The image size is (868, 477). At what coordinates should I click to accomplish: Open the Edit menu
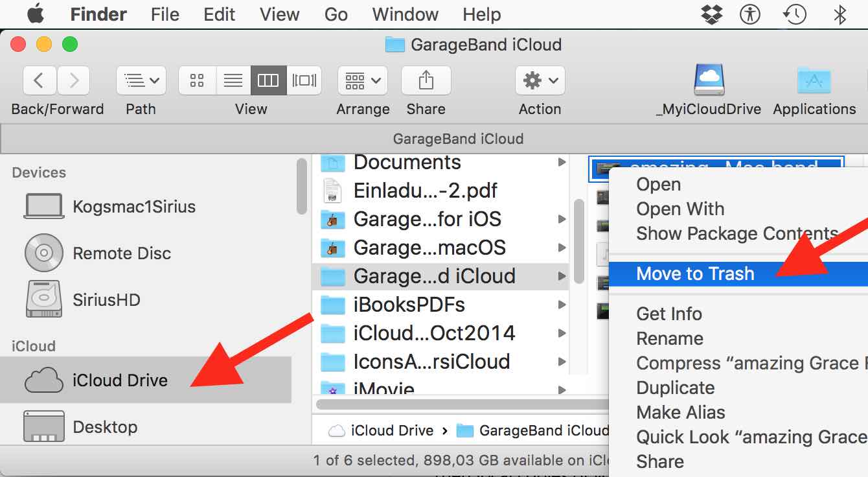[x=220, y=14]
